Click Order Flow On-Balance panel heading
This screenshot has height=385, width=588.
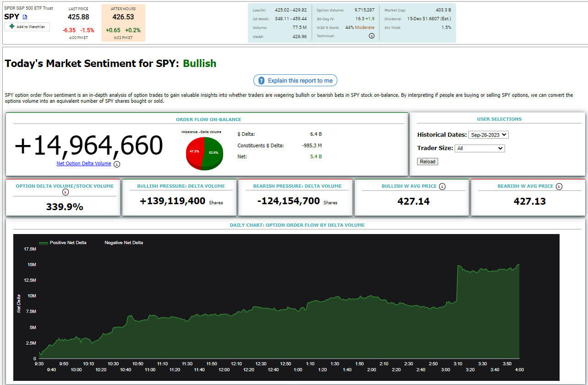tap(209, 120)
